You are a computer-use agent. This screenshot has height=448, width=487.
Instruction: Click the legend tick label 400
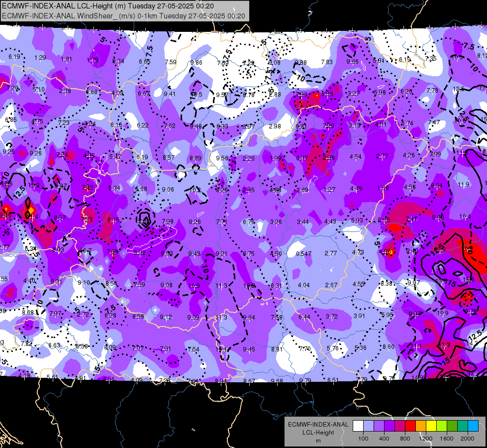(x=384, y=439)
